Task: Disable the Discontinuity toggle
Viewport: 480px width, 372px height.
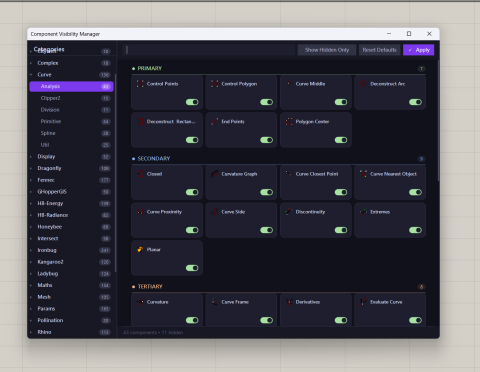Action: pos(341,230)
